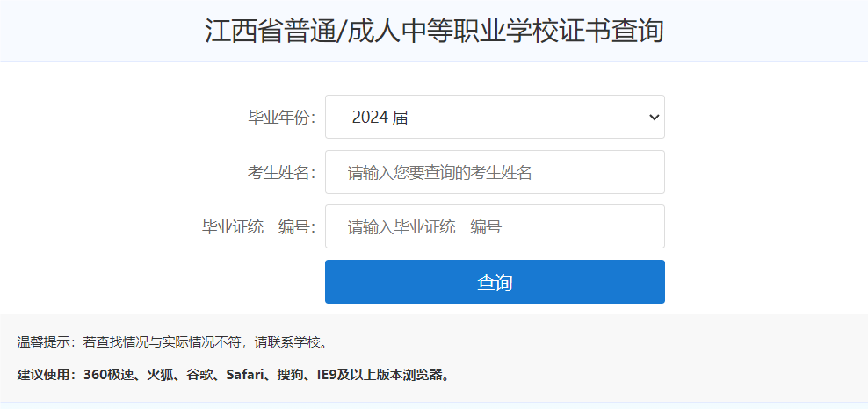Click the blue 查询 button
Screen dimensions: 868x409
(x=495, y=282)
